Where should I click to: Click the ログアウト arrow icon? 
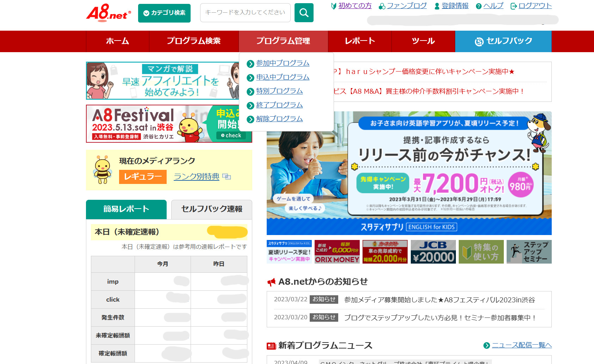tap(514, 6)
